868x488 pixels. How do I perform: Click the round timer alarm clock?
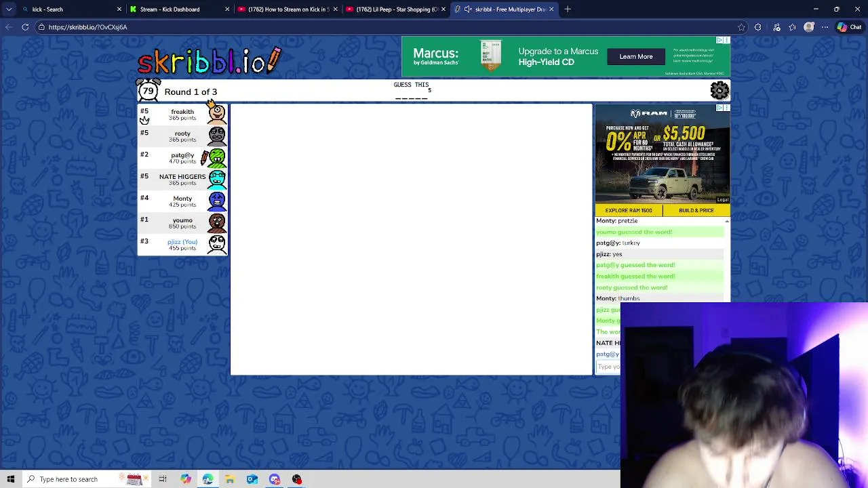(148, 90)
